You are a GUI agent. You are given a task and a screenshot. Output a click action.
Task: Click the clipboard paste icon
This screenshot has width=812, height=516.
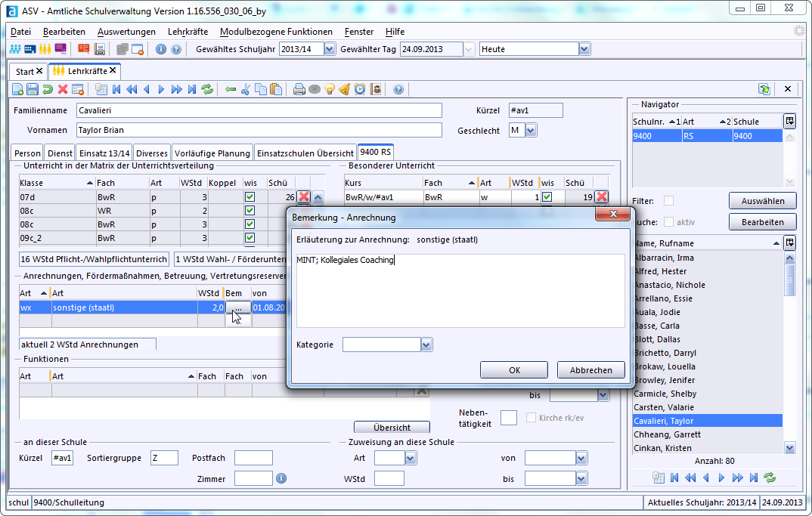[x=276, y=90]
